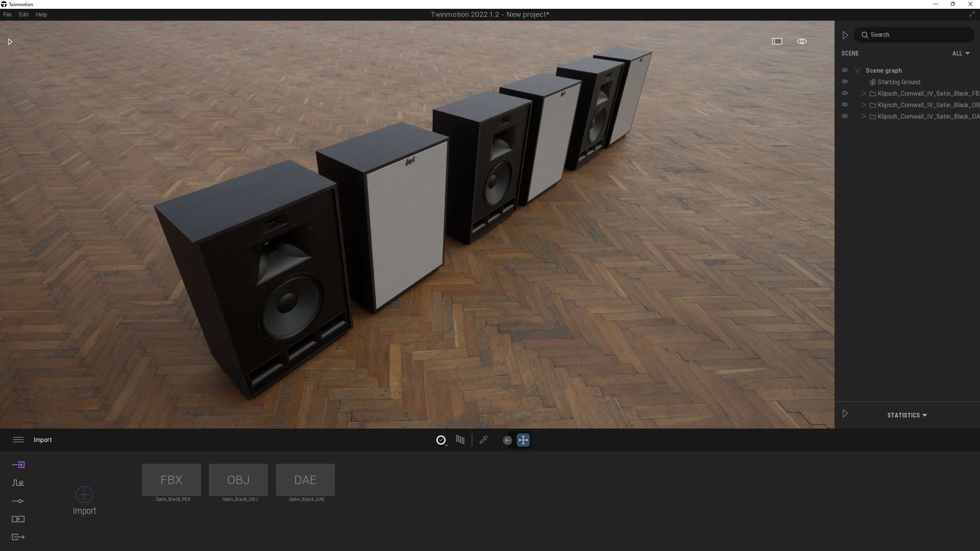980x551 pixels.
Task: Select the OBJ import thumbnail
Action: coord(238,479)
